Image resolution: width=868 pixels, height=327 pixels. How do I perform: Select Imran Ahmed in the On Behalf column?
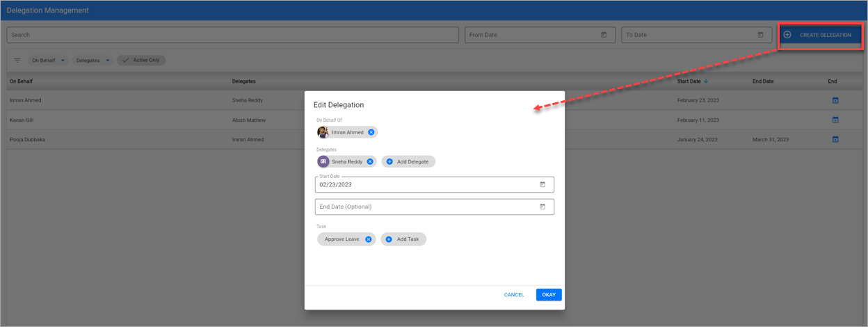pos(26,100)
